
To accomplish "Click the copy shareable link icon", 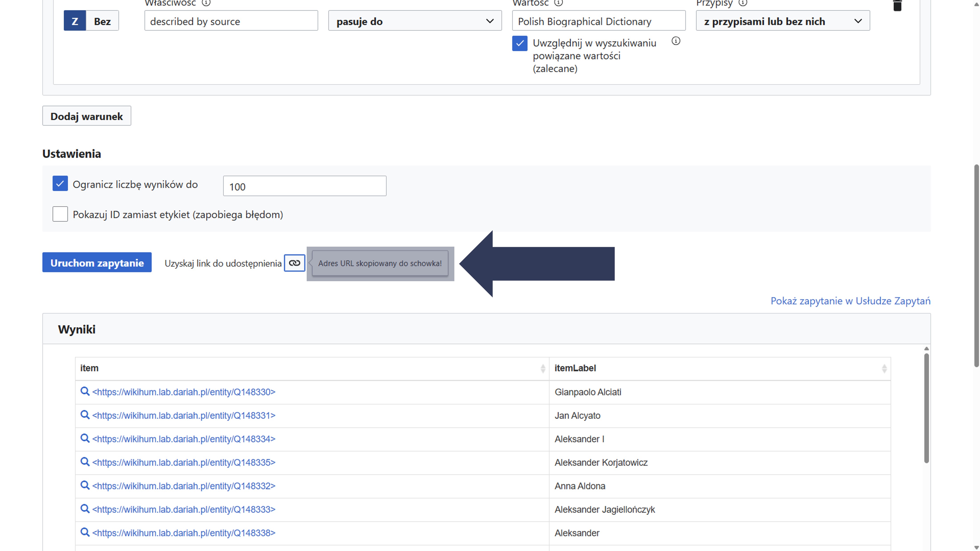I will (x=294, y=263).
